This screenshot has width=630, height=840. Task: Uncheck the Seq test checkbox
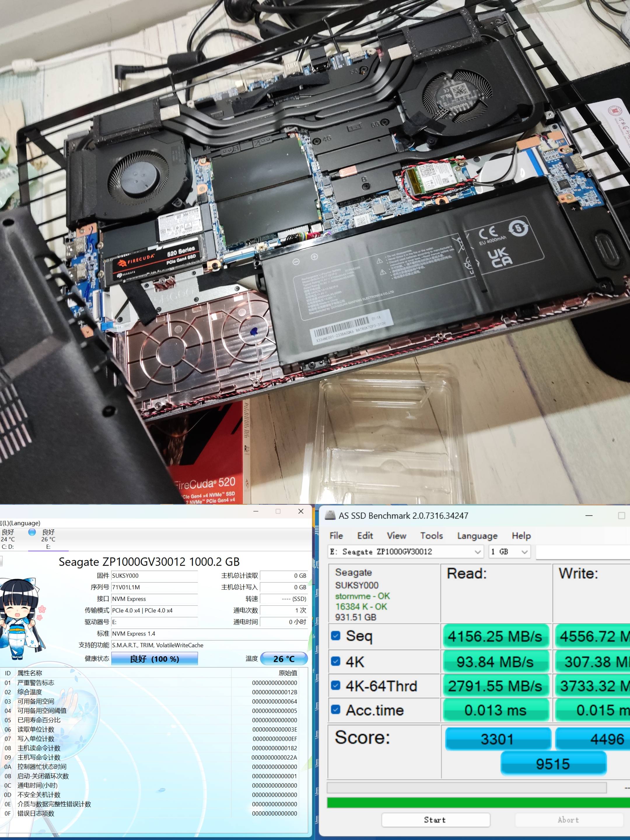336,636
